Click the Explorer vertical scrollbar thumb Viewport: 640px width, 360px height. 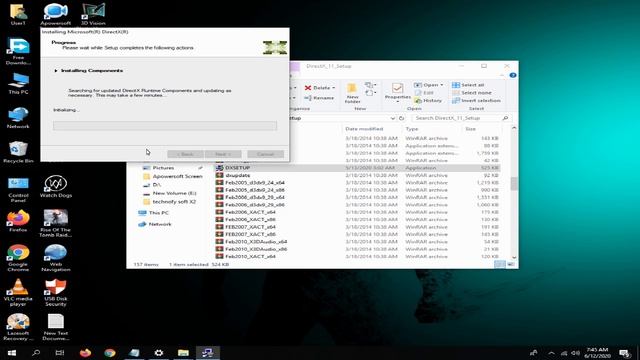tap(514, 184)
